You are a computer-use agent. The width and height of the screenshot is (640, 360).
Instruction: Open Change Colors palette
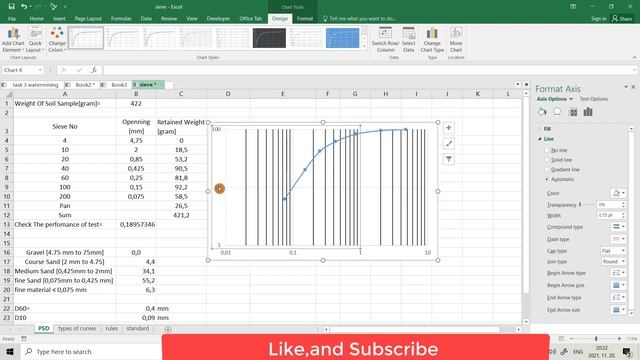coord(57,40)
